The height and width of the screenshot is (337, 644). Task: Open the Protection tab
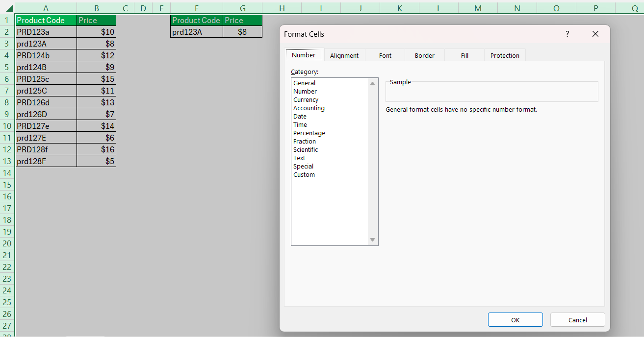point(505,55)
